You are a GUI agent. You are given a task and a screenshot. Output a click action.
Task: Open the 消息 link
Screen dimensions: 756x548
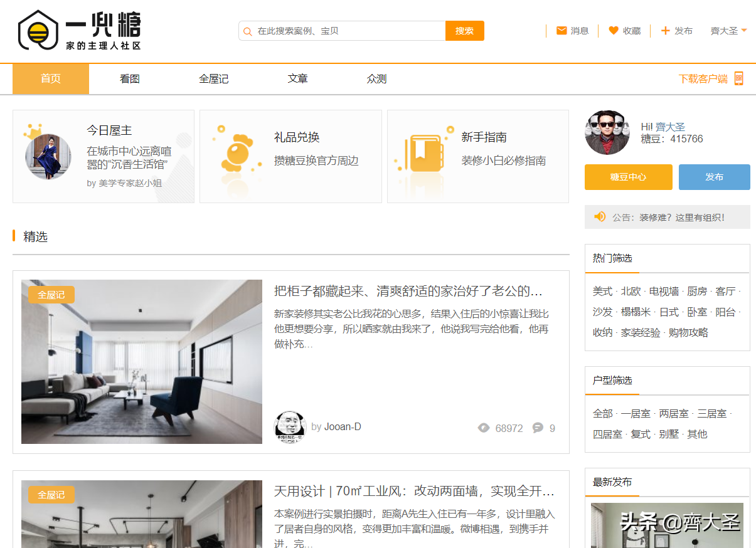(580, 31)
